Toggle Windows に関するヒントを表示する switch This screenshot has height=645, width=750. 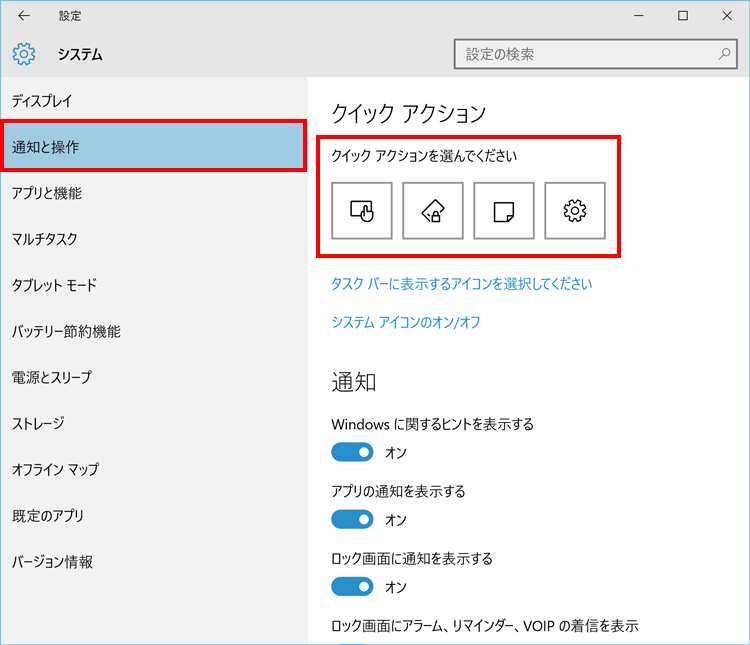[x=352, y=453]
